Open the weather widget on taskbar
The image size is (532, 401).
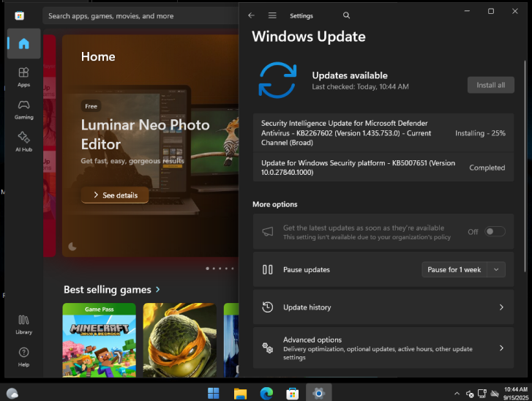pos(12,394)
